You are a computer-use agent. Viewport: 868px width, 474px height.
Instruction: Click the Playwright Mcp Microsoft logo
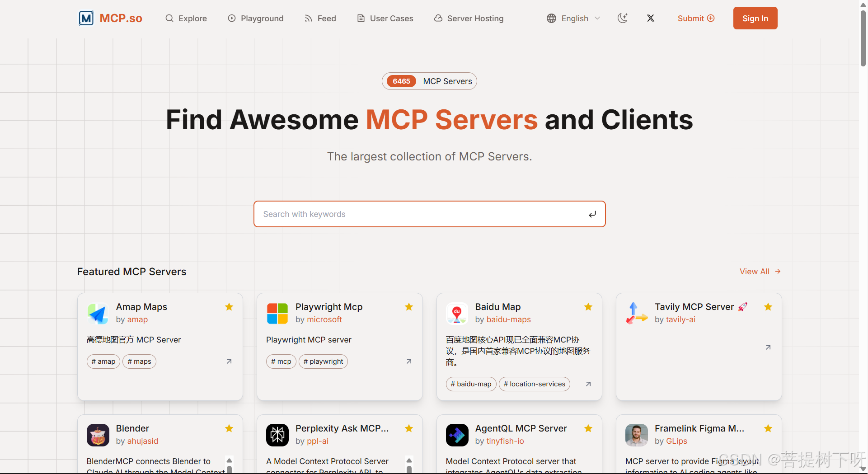[277, 314]
